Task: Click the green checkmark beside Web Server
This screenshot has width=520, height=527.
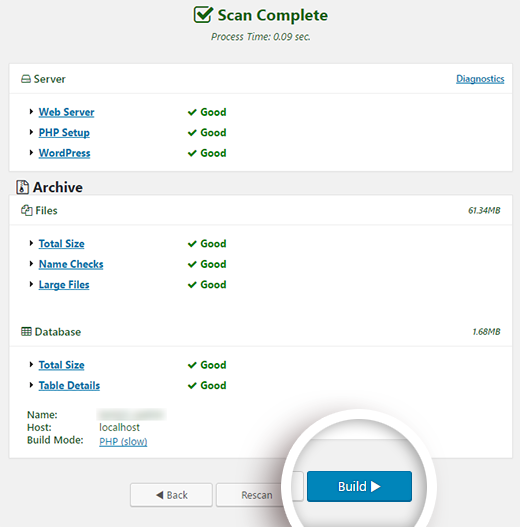Action: (192, 112)
